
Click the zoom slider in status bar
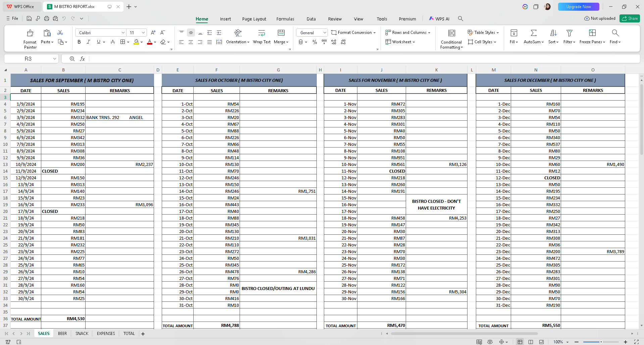tap(601, 342)
